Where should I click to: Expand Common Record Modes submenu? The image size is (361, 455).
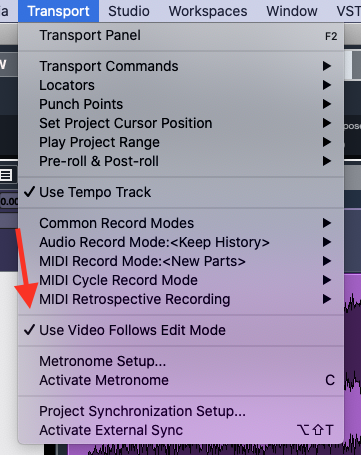(181, 223)
